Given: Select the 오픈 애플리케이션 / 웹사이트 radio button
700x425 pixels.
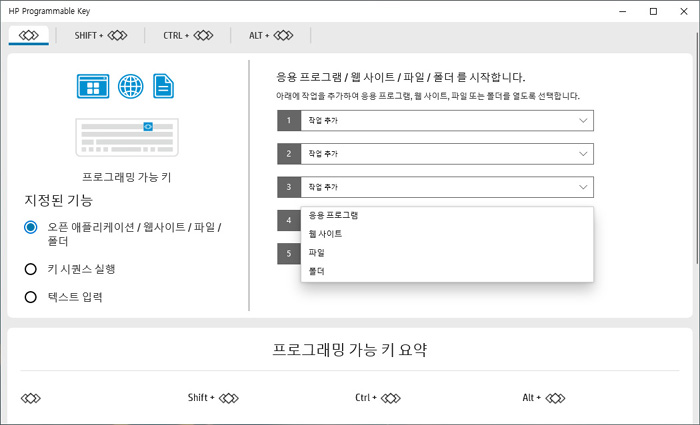Looking at the screenshot, I should [x=30, y=227].
